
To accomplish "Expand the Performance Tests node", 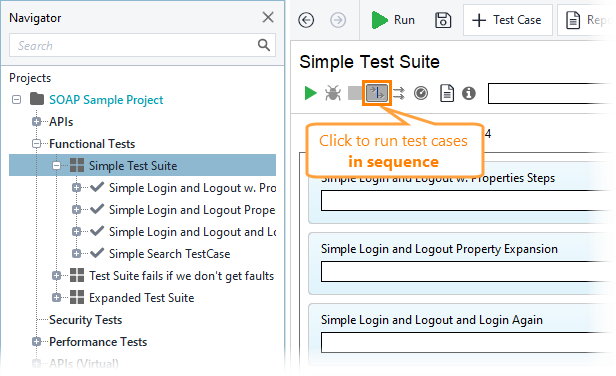I will 37,342.
